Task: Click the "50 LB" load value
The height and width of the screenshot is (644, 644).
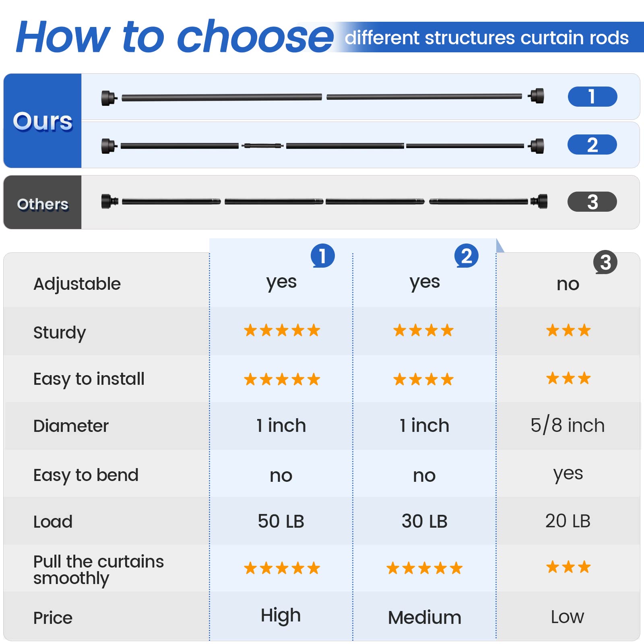Action: (x=281, y=521)
